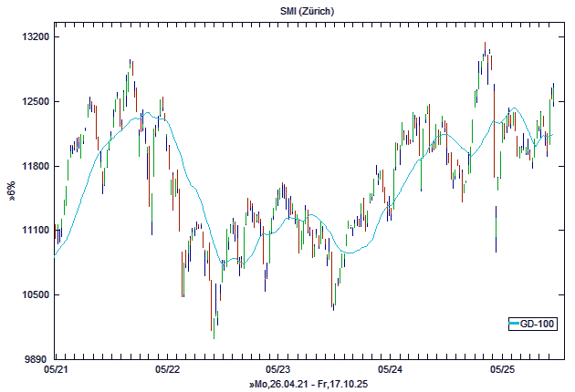Viewport: 575px width, 392px height.
Task: Select the 05/22 x-axis label
Action: [167, 370]
